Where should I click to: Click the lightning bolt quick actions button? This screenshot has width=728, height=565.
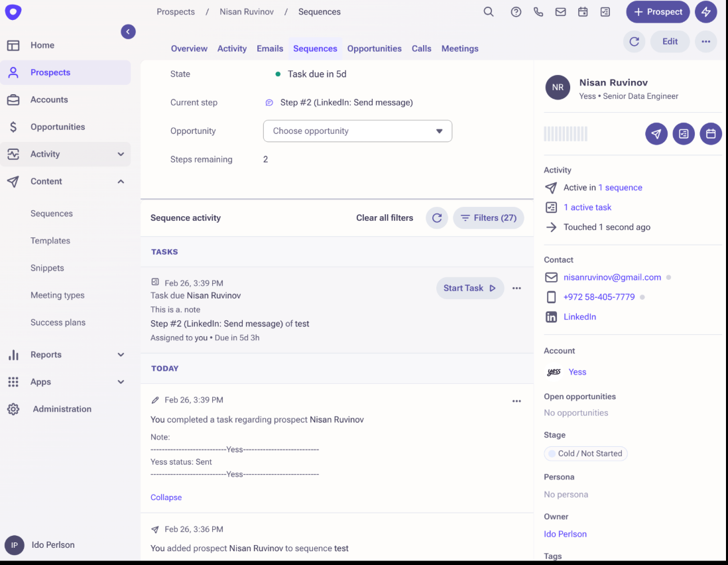[705, 12]
